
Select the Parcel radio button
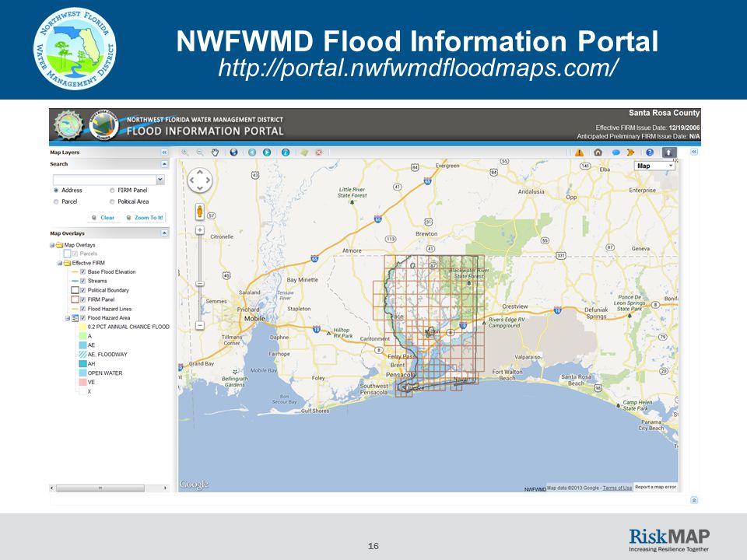56,201
